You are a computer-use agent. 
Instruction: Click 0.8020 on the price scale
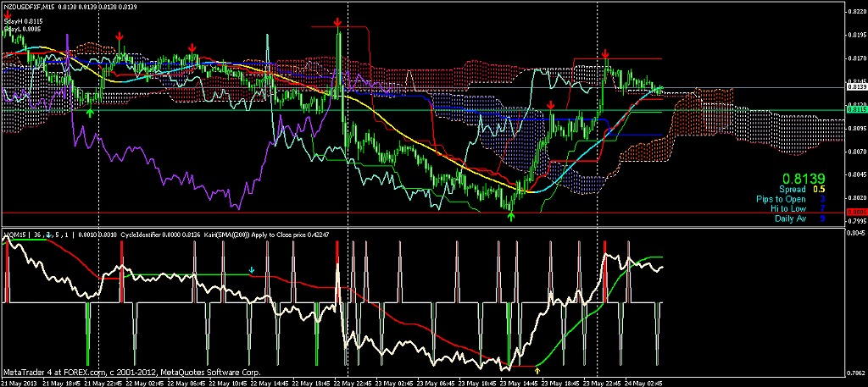[x=857, y=197]
